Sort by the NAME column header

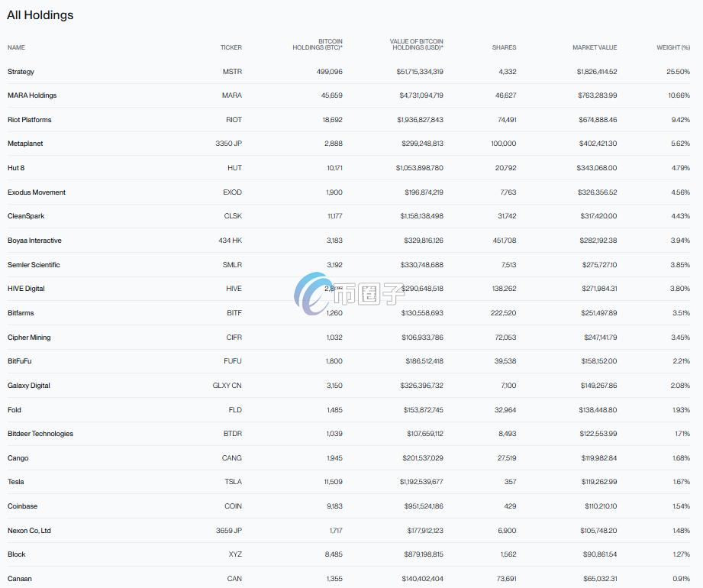[x=16, y=47]
